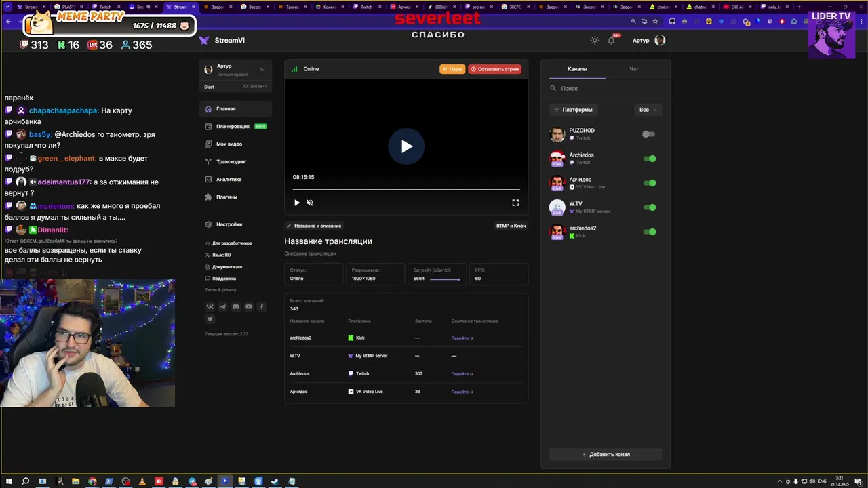868x488 pixels.
Task: Disable the Archiedos Twitch channel toggle
Action: (649, 159)
